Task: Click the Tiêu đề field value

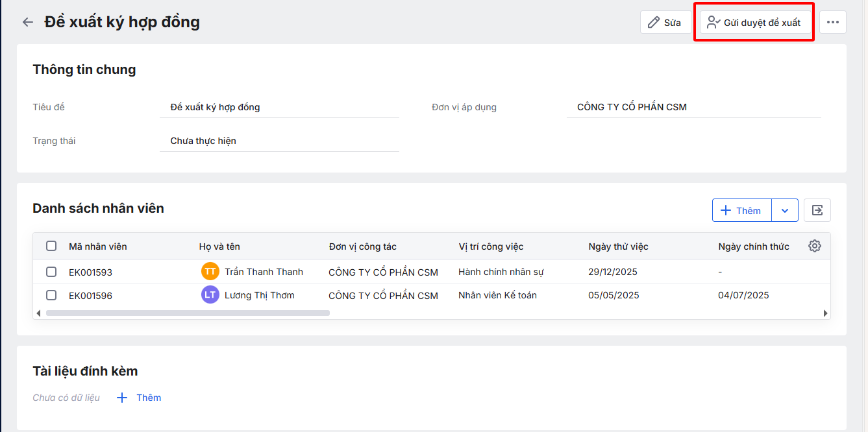Action: point(215,107)
